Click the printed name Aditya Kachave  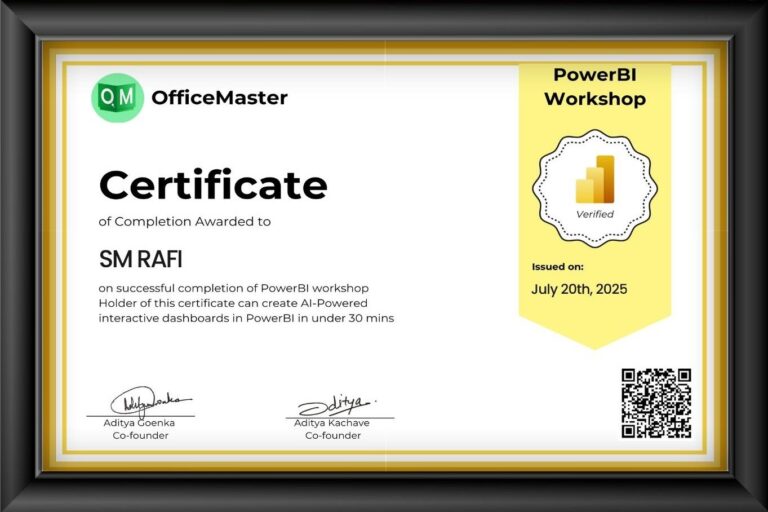(332, 423)
